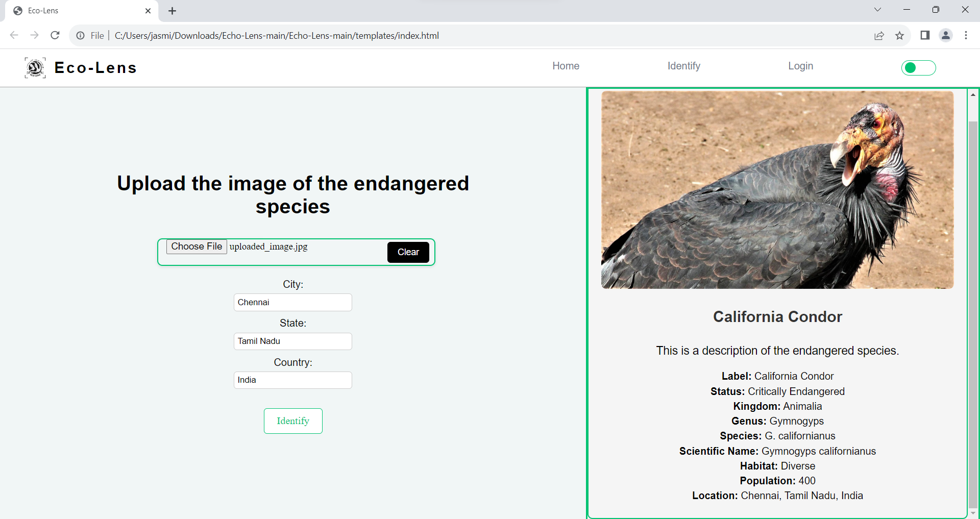Open the share page icon

[879, 35]
